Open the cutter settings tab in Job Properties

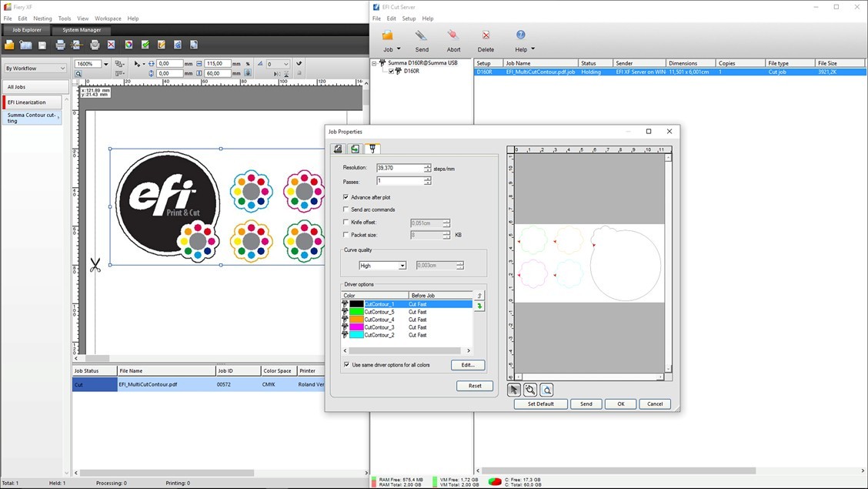pos(372,149)
